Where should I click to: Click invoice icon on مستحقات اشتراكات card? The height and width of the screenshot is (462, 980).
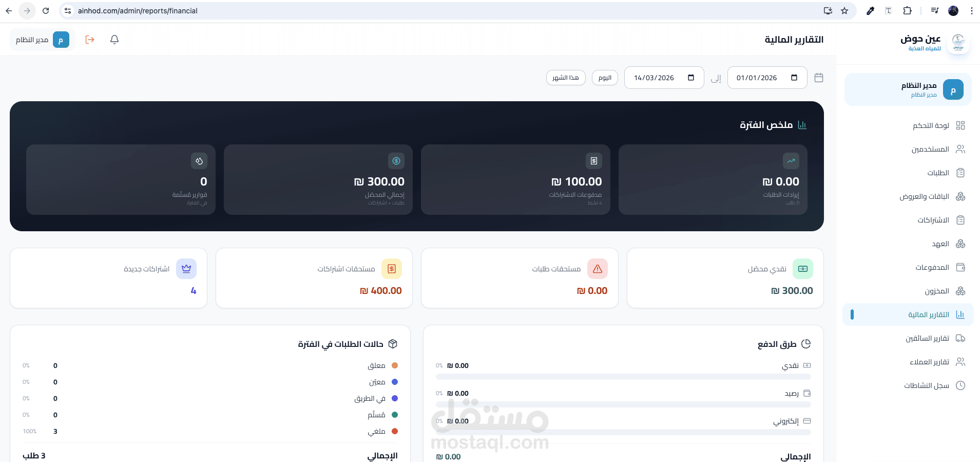coord(392,269)
